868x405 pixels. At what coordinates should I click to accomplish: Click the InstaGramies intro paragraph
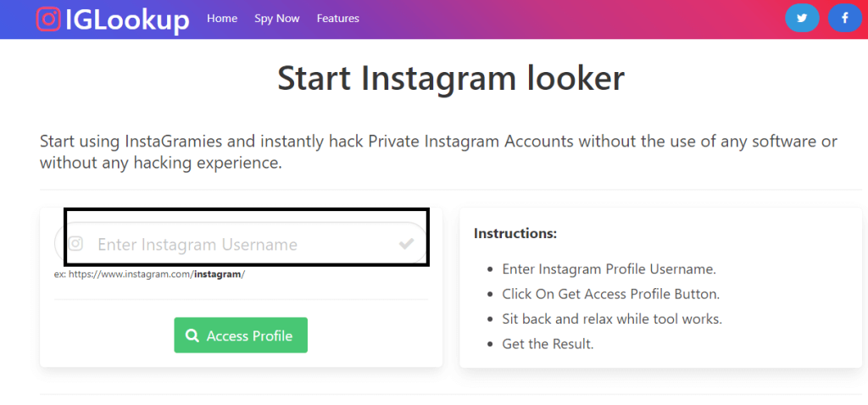[x=438, y=151]
